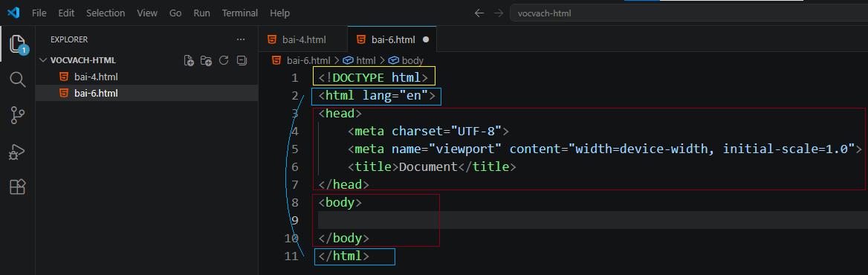Open Source Control view
The image size is (868, 275).
(17, 116)
